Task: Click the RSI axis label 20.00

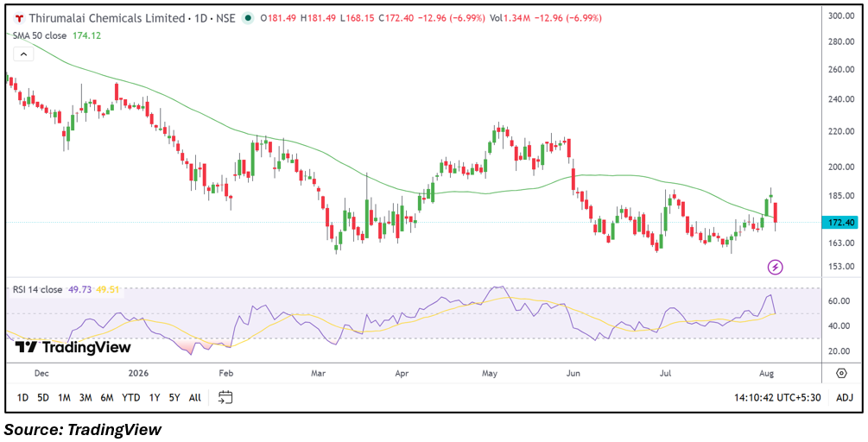Action: (x=841, y=350)
